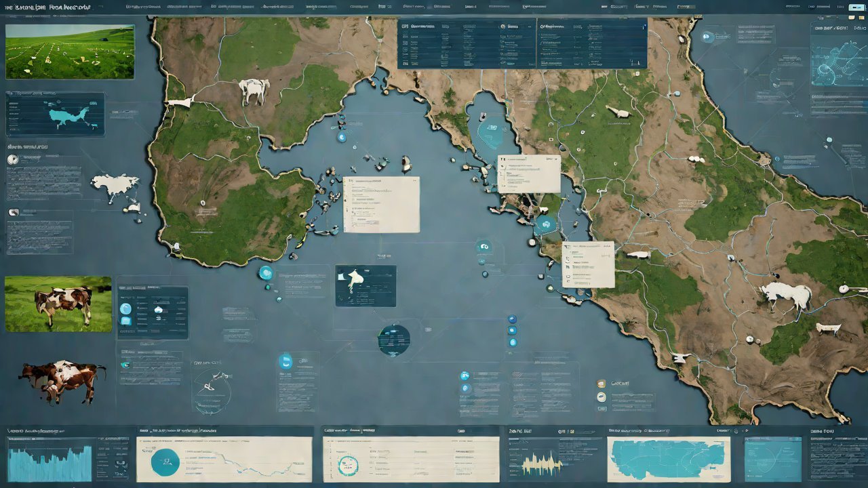Click the round dark globe widget in the sea

tap(394, 340)
